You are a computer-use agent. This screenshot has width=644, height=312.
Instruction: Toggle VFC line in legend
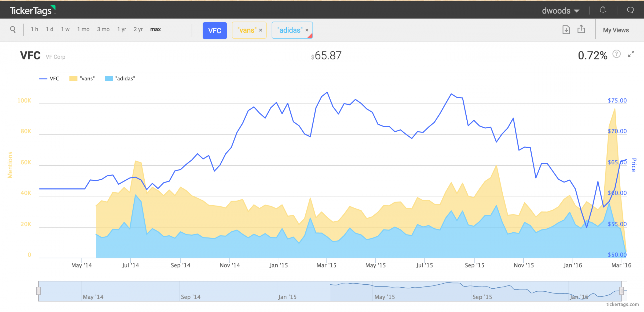[49, 79]
